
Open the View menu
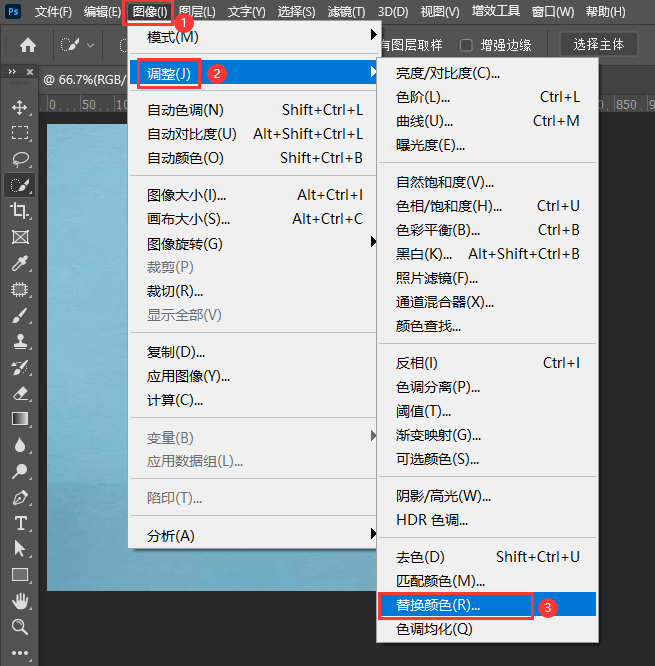click(440, 11)
